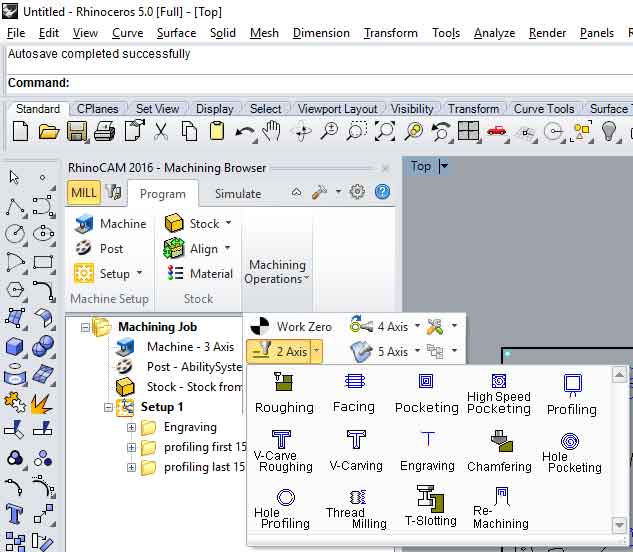Screen dimensions: 633x552
Task: Click the Save icon
Action: pos(77,132)
